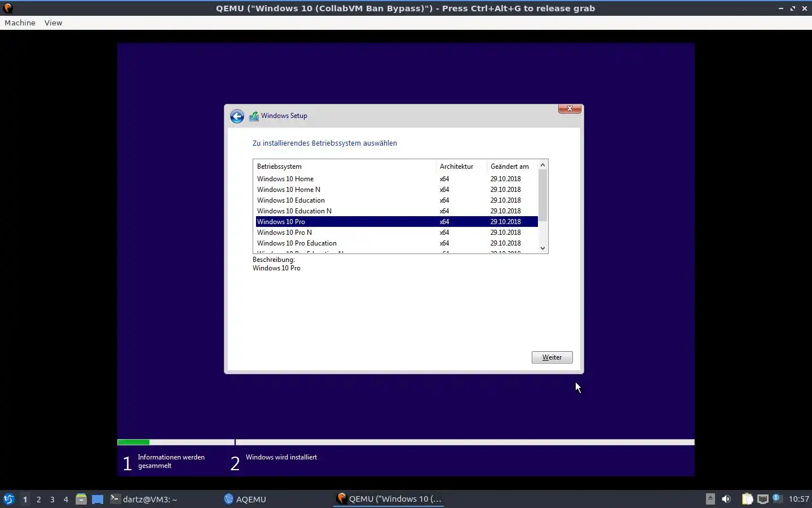Click the removable media tray icon

point(710,499)
